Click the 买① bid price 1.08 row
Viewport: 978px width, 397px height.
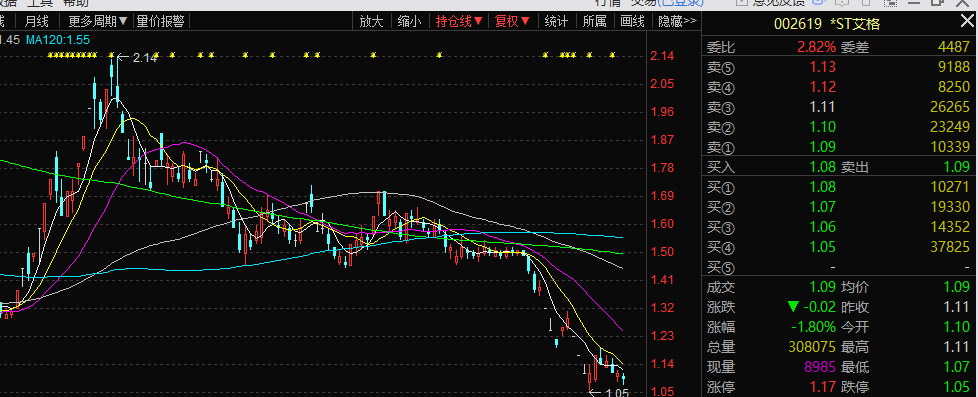pos(839,187)
